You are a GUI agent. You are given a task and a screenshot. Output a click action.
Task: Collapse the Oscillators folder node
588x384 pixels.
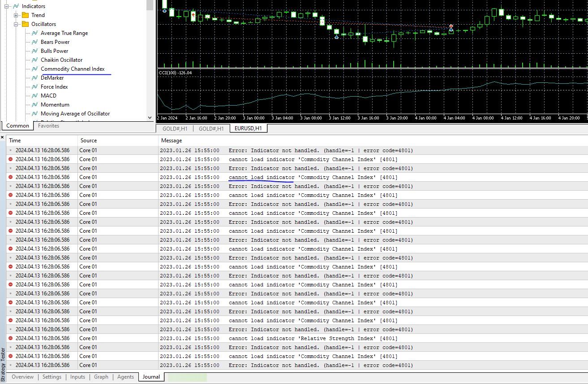pyautogui.click(x=16, y=24)
